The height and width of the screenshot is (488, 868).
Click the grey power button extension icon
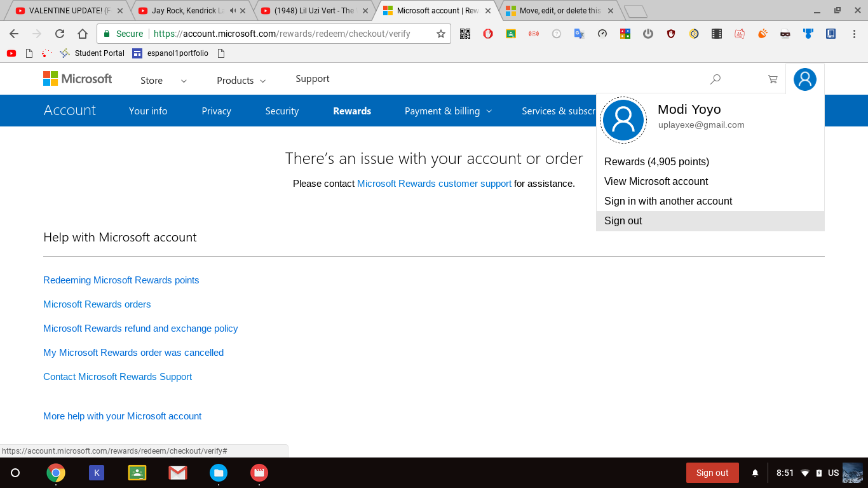coord(648,34)
